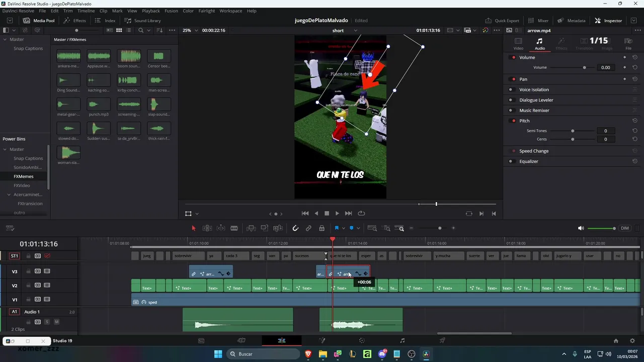
Task: Open the Fairlight page music note icon
Action: (x=402, y=341)
